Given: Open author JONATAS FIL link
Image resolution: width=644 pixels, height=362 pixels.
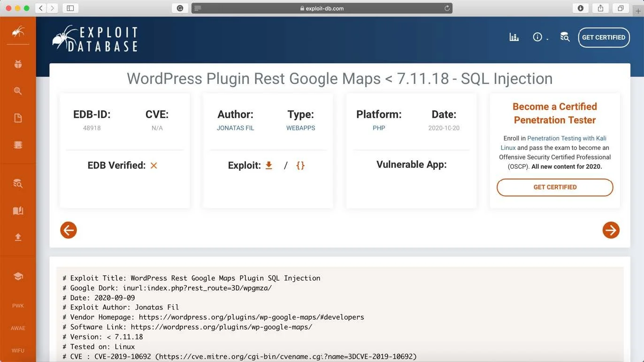Looking at the screenshot, I should tap(235, 128).
